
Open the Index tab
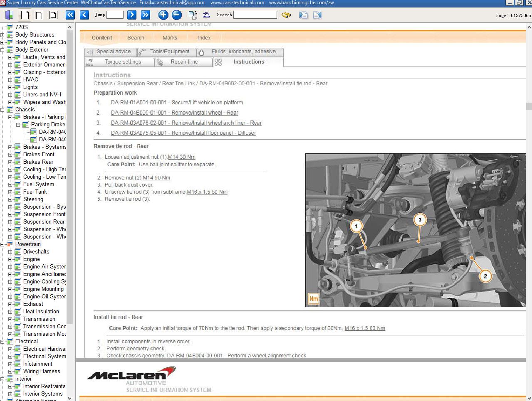pos(204,37)
